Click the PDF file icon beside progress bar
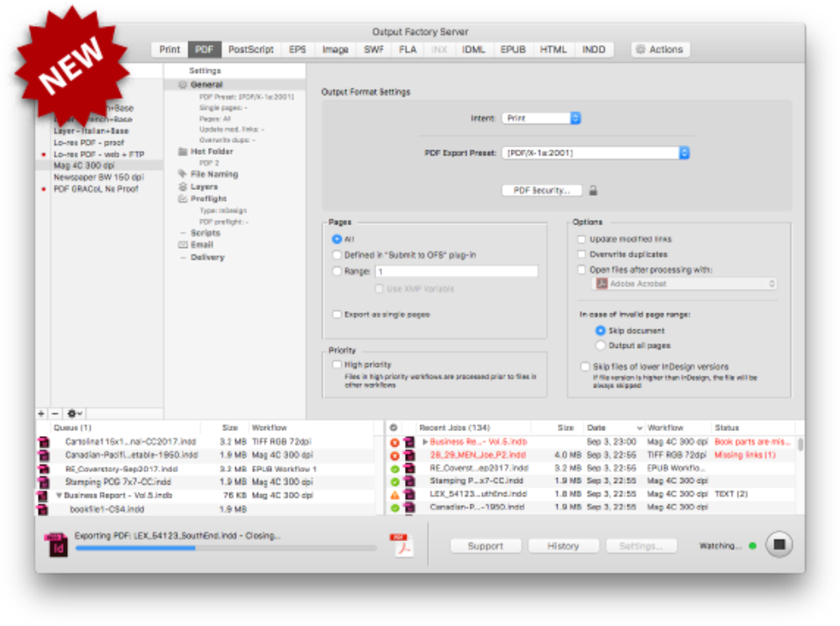This screenshot has width=840, height=626. [x=403, y=544]
